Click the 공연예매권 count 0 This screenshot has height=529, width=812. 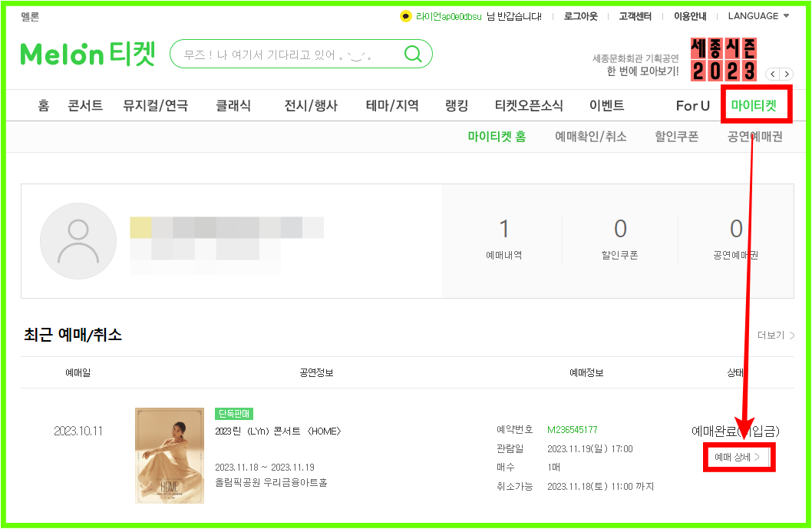736,229
